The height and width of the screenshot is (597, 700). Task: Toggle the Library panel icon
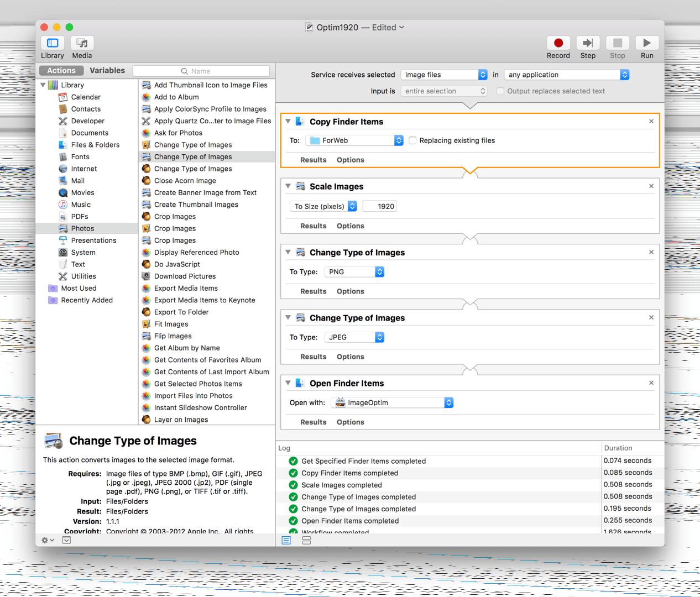click(53, 43)
